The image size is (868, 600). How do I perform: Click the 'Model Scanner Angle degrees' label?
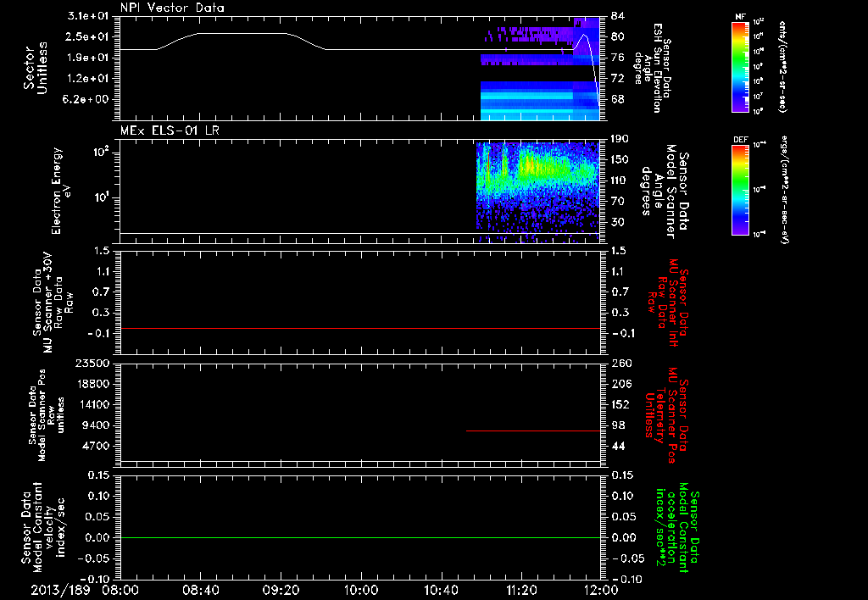pyautogui.click(x=665, y=192)
